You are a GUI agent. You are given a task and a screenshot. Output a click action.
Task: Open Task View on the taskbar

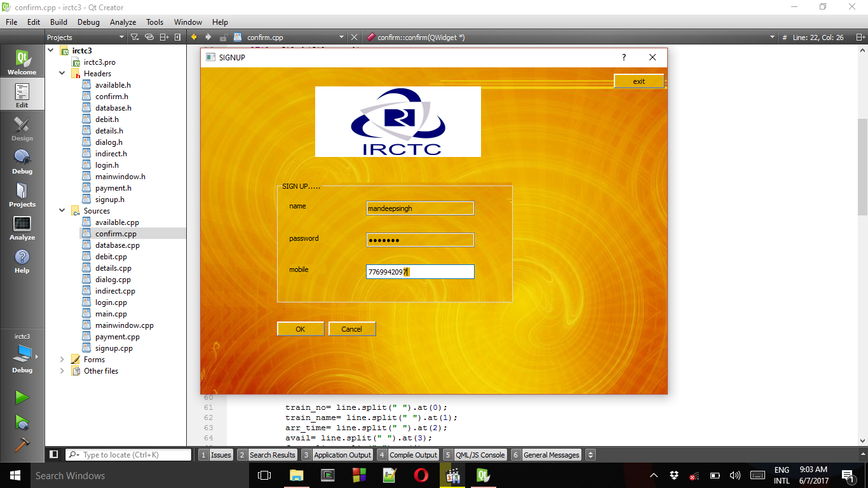click(x=264, y=475)
